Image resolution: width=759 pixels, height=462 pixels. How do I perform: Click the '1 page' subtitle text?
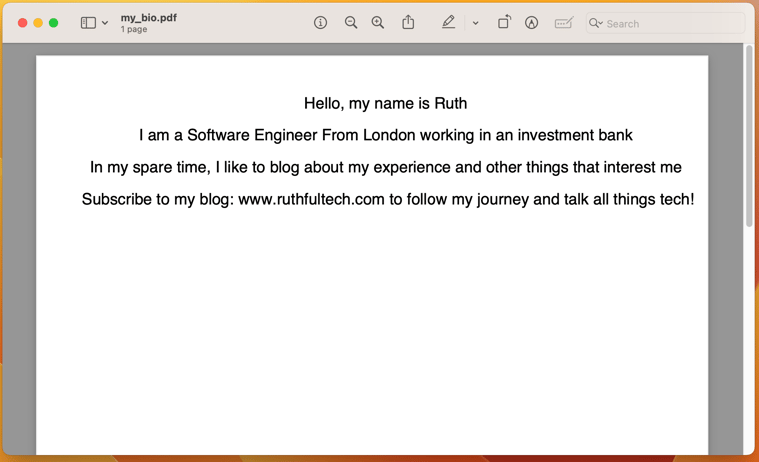134,29
